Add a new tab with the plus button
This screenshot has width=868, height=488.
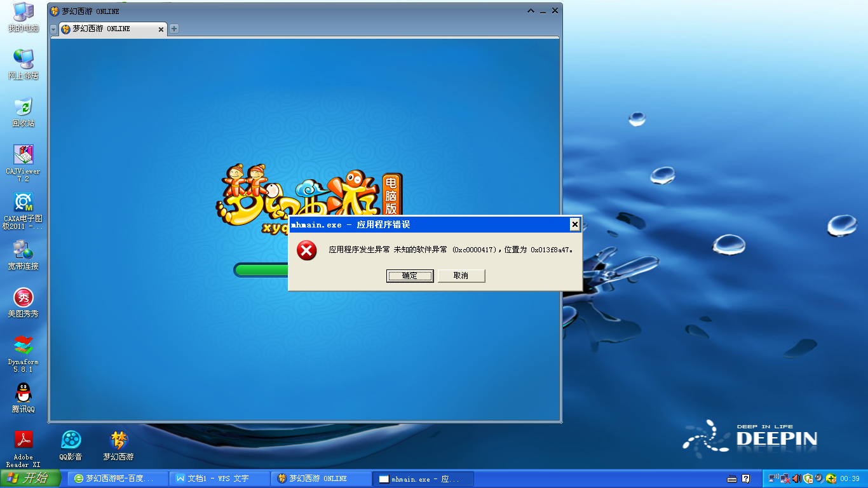click(x=174, y=29)
